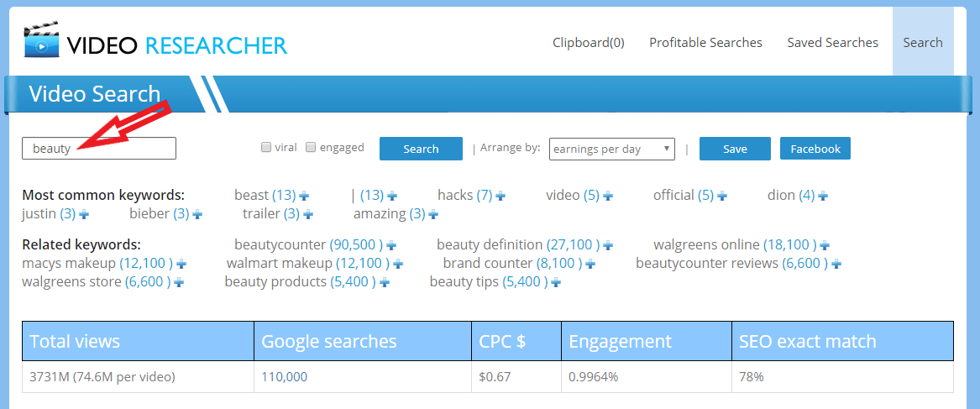Viewport: 980px width, 409px height.
Task: Add 'official' keyword using its plus icon
Action: tap(722, 196)
